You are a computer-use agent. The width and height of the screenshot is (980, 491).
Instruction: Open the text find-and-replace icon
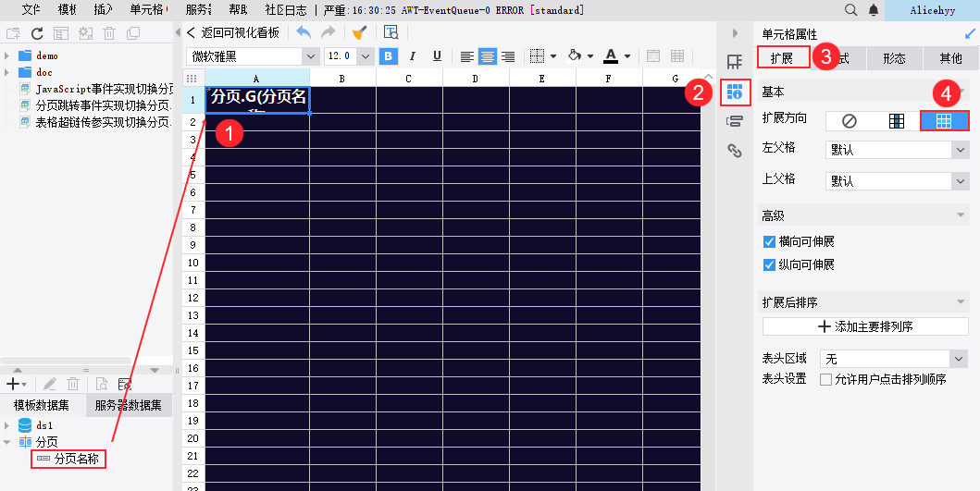(x=391, y=32)
